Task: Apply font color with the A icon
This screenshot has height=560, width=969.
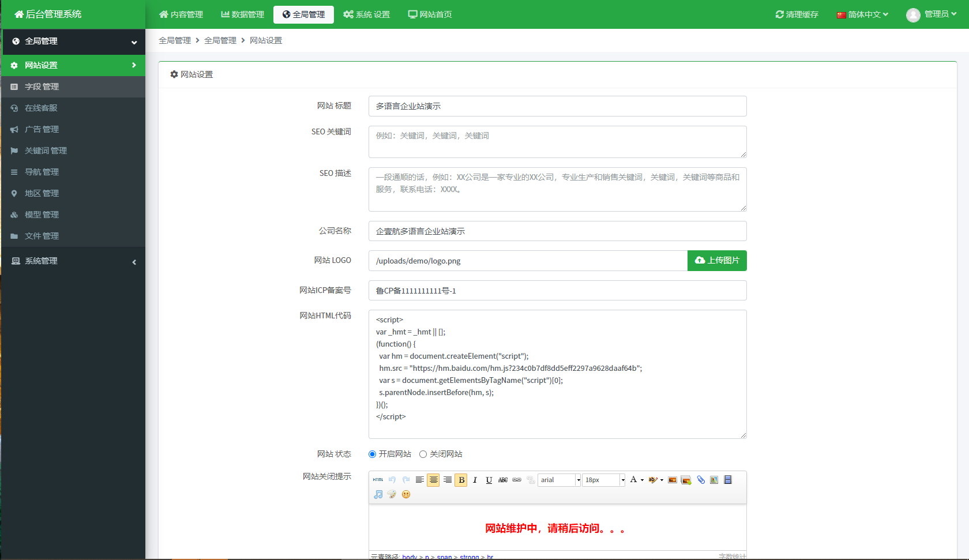Action: click(633, 480)
